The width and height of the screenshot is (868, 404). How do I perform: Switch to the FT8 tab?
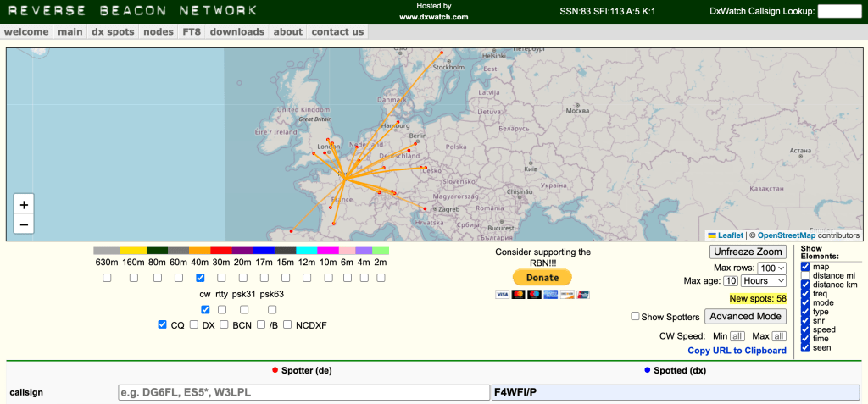191,32
